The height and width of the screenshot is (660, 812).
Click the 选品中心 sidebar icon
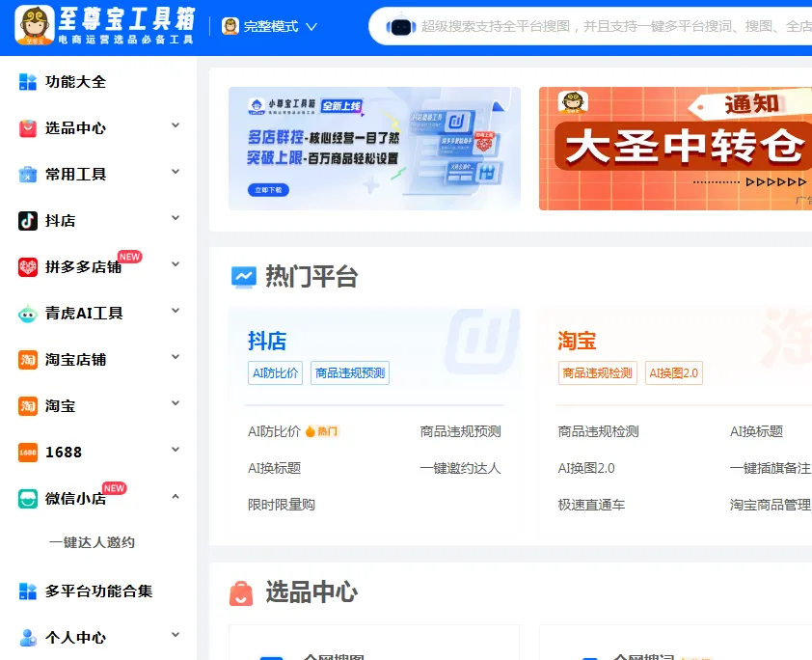pos(27,128)
